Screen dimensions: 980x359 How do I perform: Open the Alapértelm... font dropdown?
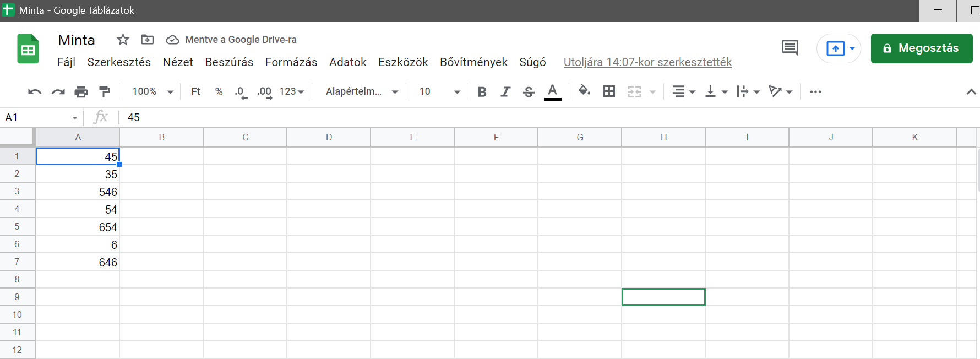(x=362, y=91)
